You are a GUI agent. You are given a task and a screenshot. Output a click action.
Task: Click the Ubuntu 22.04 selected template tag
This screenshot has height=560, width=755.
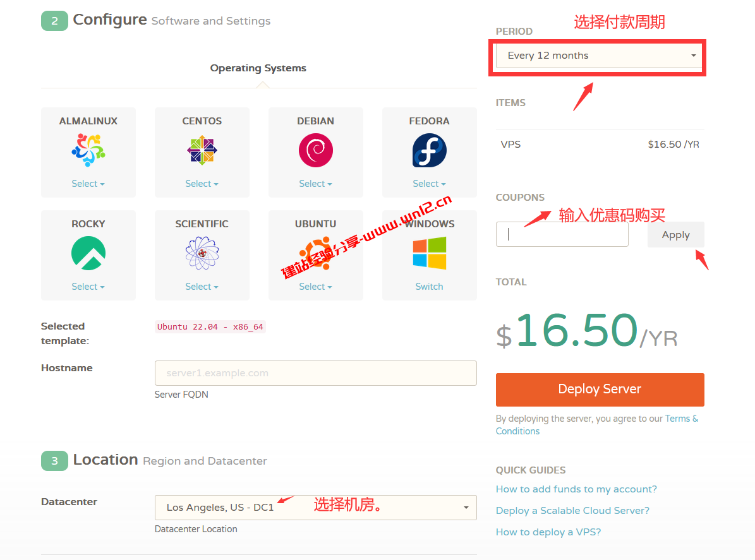210,326
